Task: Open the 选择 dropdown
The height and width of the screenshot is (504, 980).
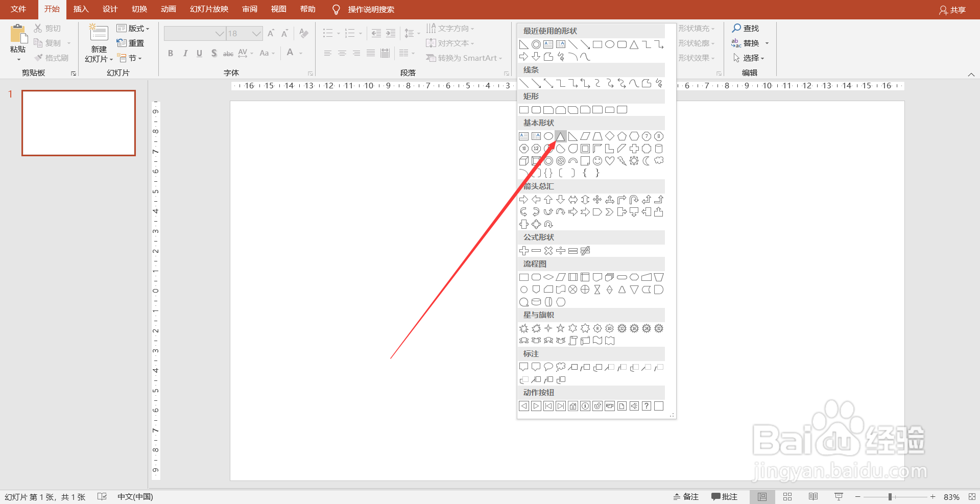Action: 749,58
